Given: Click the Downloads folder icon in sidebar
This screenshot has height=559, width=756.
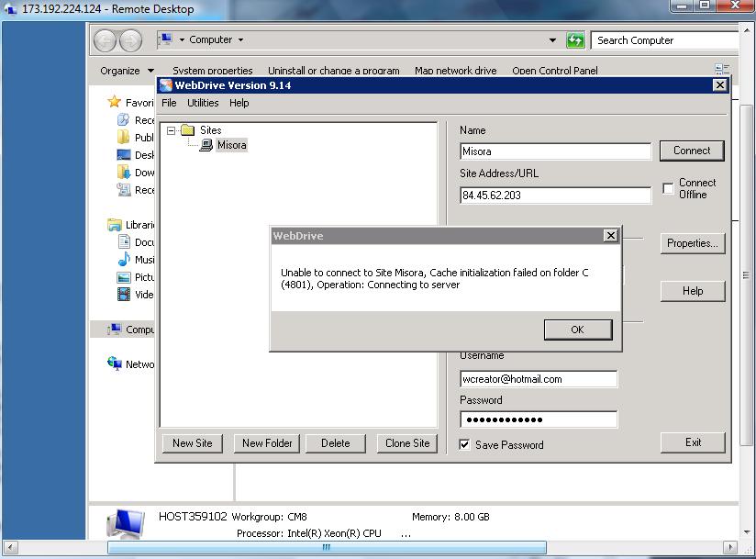Looking at the screenshot, I should coord(124,172).
